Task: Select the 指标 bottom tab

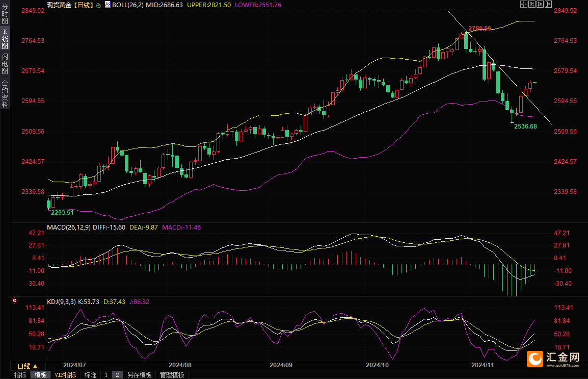Action: coord(20,375)
